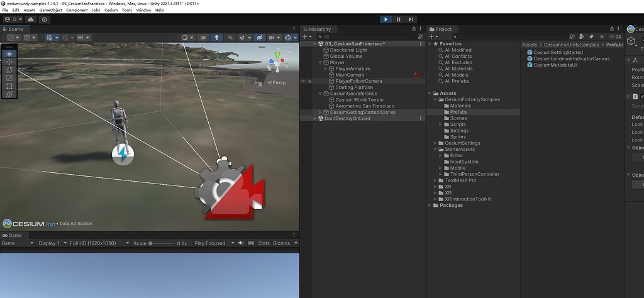Toggle 2D view mode in Scene

point(203,37)
